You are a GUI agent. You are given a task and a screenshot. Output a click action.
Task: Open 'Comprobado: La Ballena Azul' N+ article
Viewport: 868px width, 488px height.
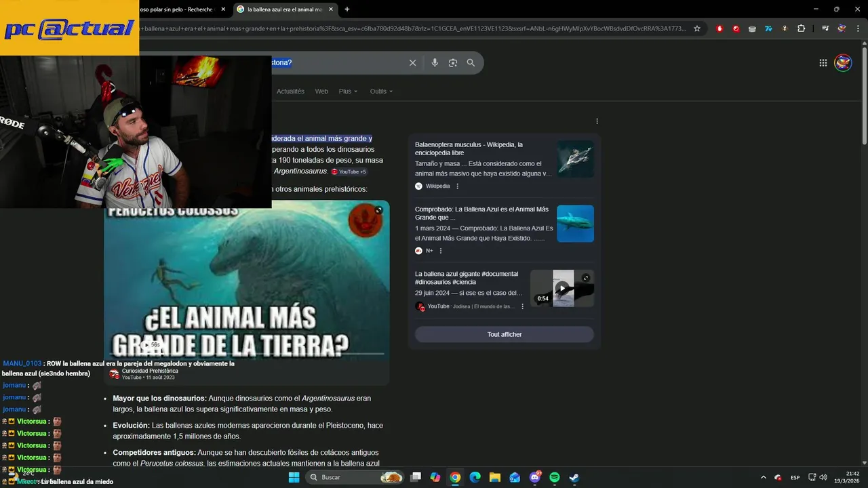[x=481, y=213]
